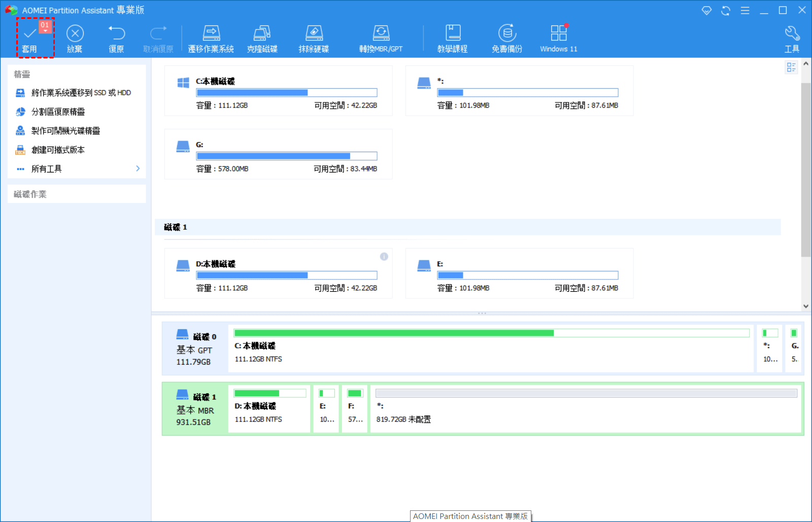The width and height of the screenshot is (812, 522).
Task: Click the 免費備份 free backup icon
Action: point(507,33)
